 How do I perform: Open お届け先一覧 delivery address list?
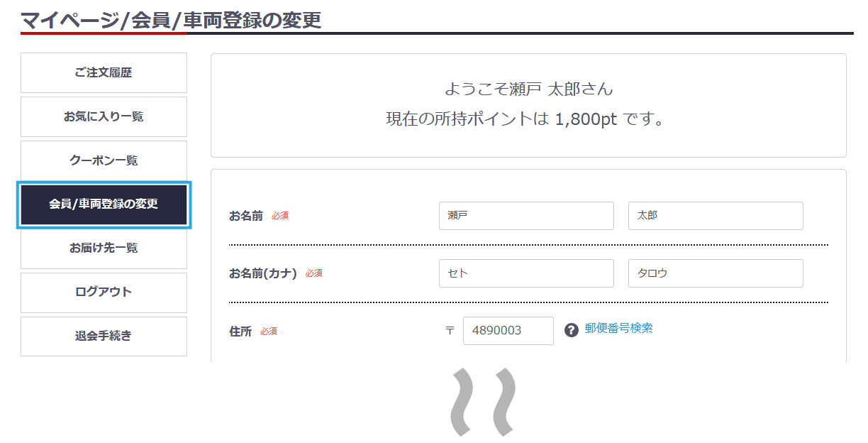pyautogui.click(x=104, y=248)
